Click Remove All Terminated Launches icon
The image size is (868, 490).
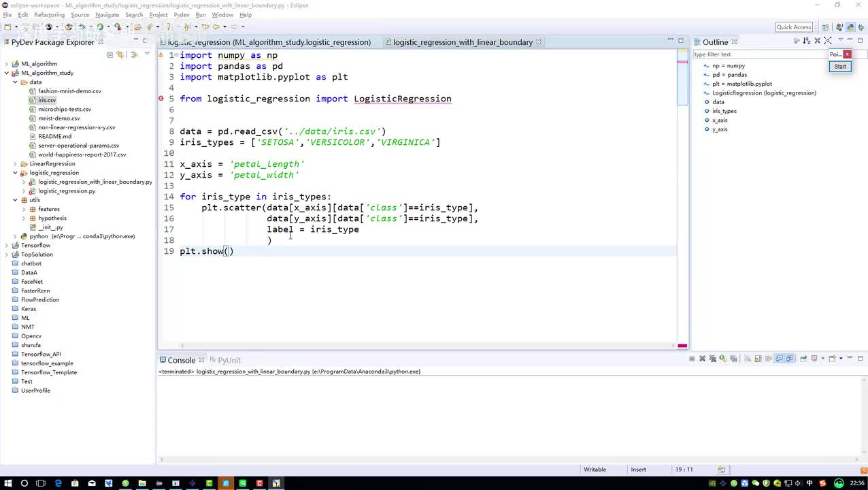(713, 359)
